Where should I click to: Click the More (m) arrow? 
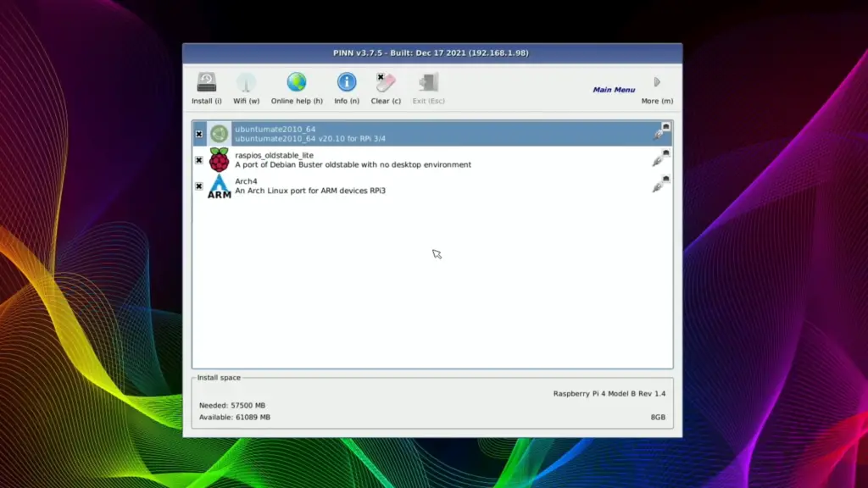[657, 82]
